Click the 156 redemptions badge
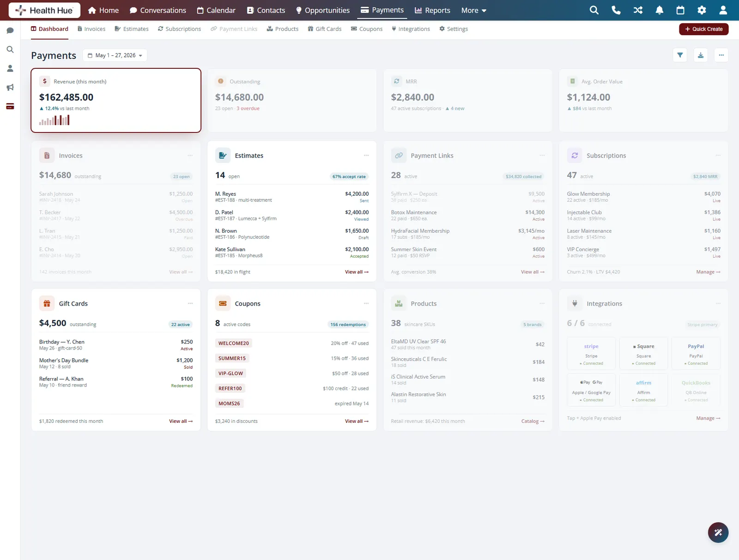This screenshot has height=560, width=739. click(x=348, y=325)
